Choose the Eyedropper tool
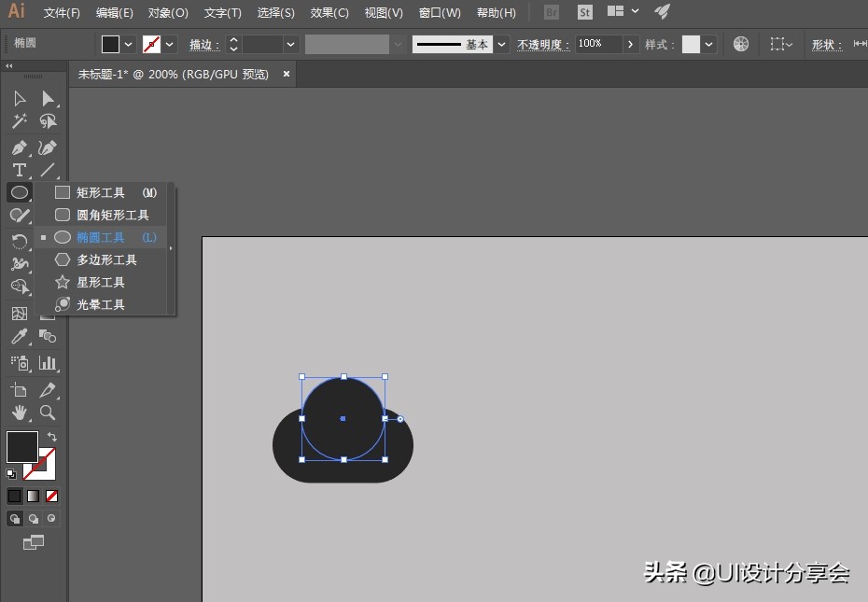 click(19, 337)
